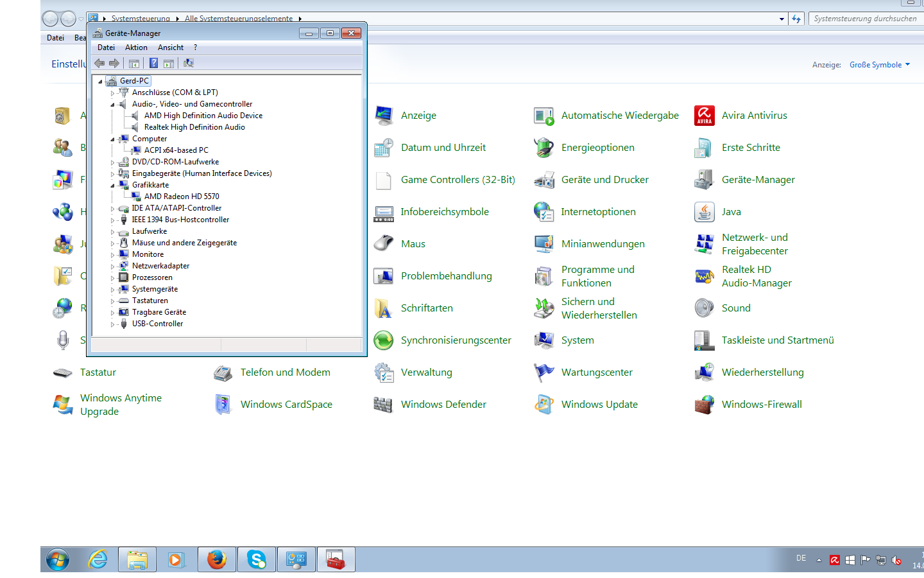
Task: Open the Aktion menu
Action: pyautogui.click(x=136, y=48)
